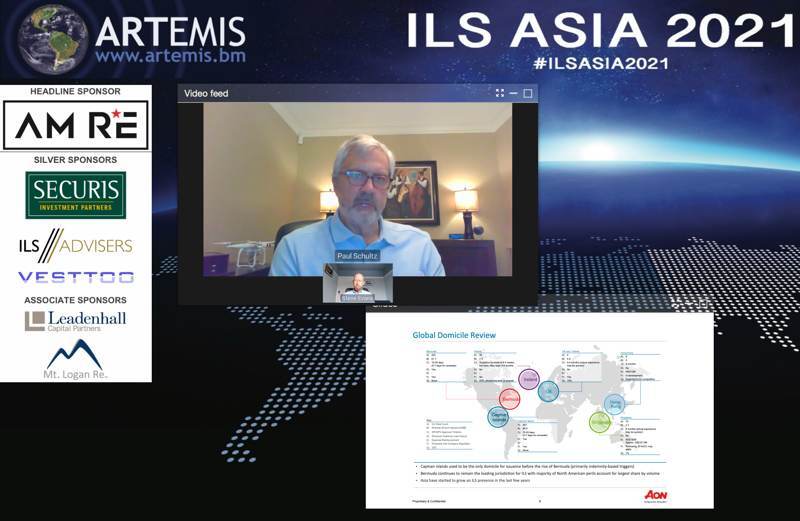Click the Cayman Islands circle on the map
Viewport: 800px width, 521px height.
pyautogui.click(x=498, y=417)
